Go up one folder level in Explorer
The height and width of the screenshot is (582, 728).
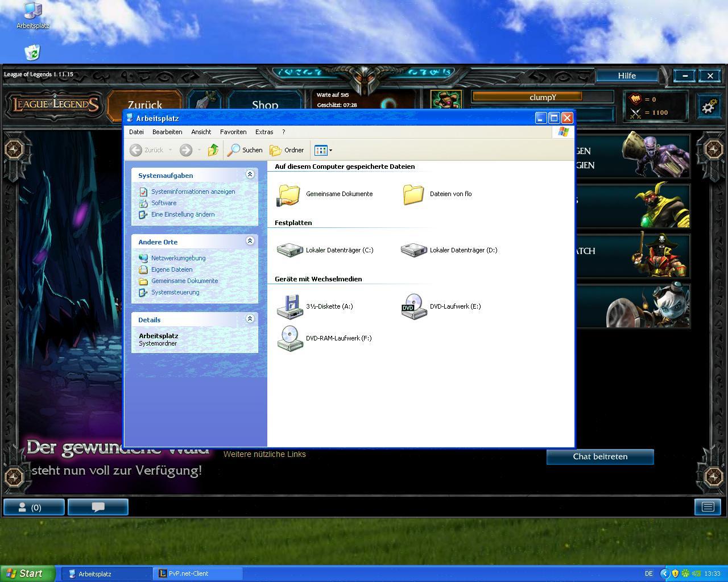[213, 150]
